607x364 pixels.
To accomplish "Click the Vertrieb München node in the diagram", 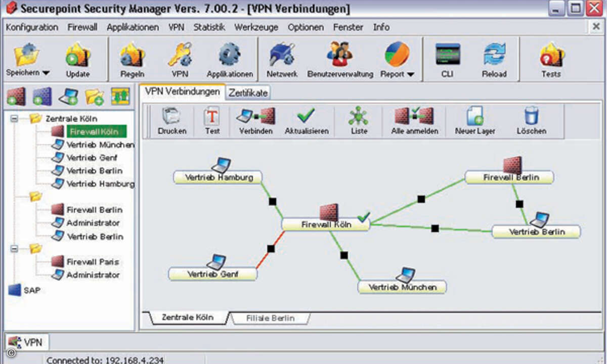I will (x=402, y=287).
